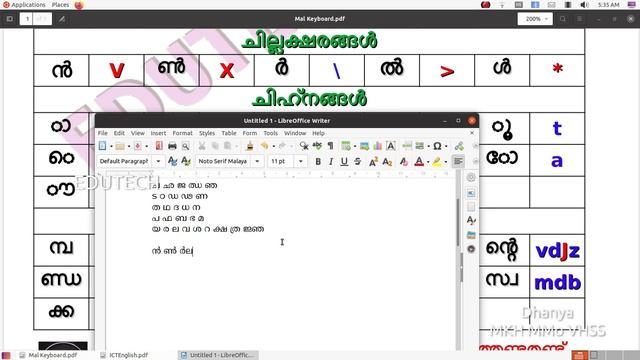
Task: Redo action arrow in Writer
Action: tap(282, 146)
